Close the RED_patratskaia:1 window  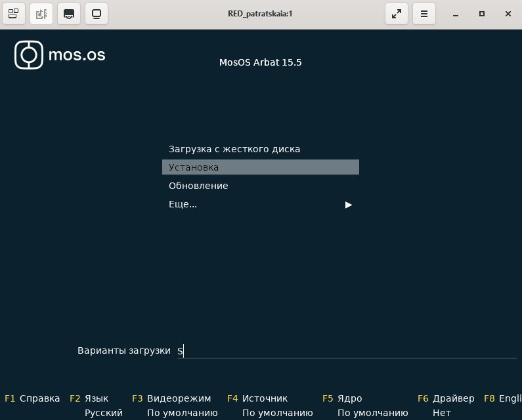point(508,14)
